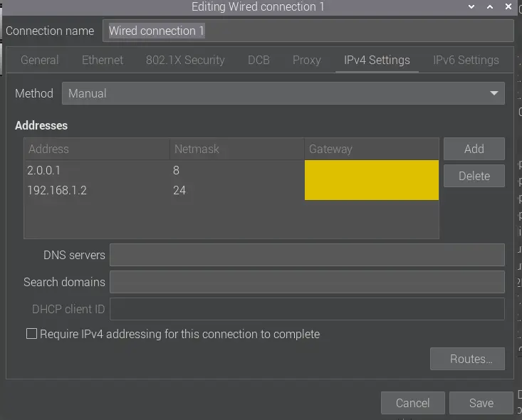This screenshot has height=420, width=522.
Task: Switch to the IPv6 Settings tab
Action: point(466,60)
